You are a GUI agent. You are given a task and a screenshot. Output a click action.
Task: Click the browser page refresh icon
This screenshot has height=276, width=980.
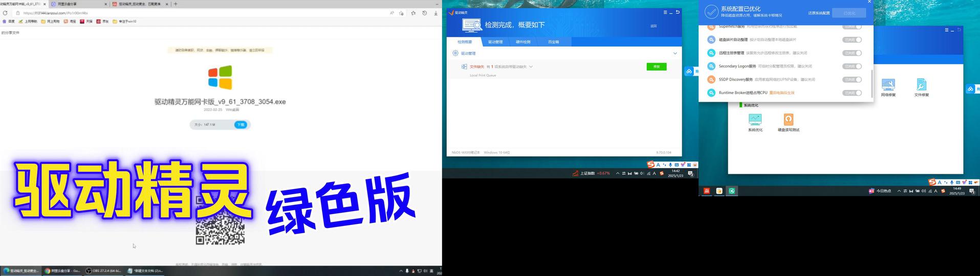pyautogui.click(x=5, y=13)
